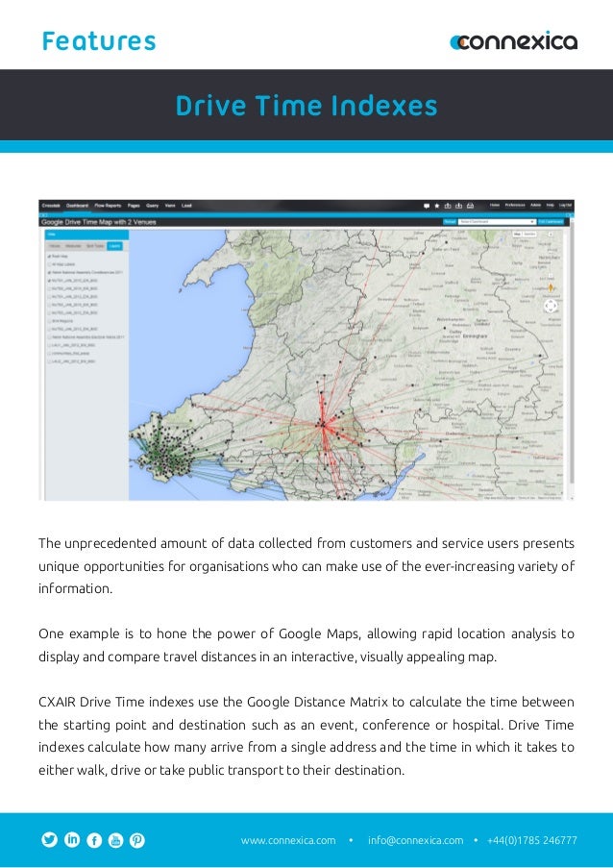Open the www.connexica.com link

pos(288,840)
